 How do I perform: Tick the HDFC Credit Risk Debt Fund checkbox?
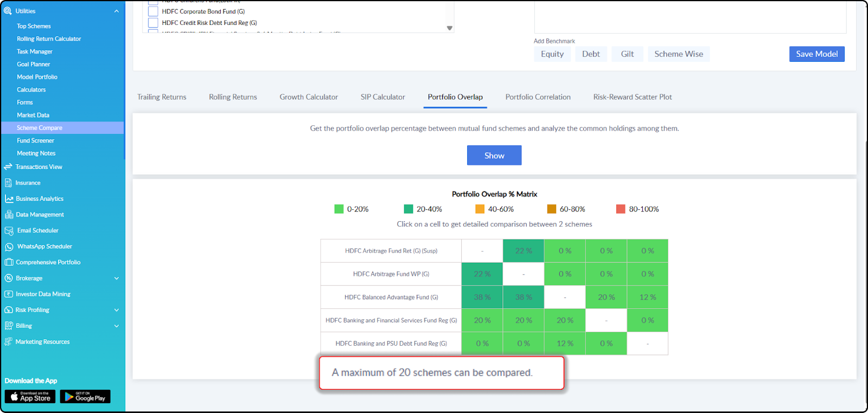153,23
